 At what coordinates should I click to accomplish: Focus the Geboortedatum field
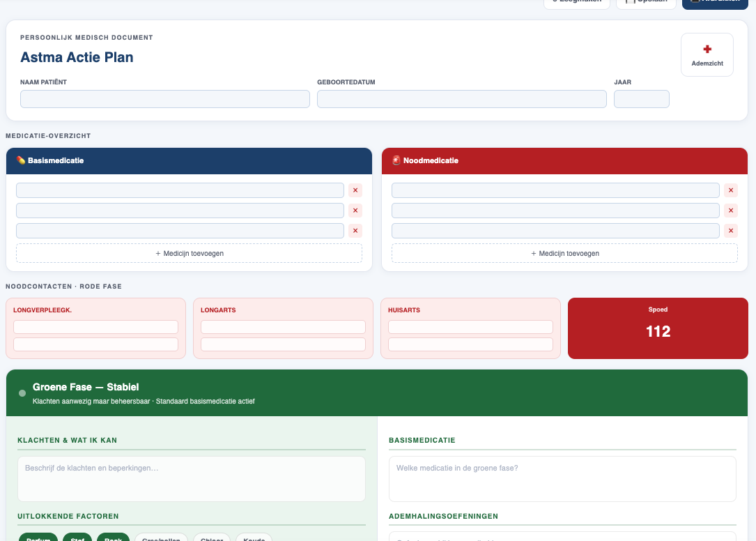[462, 99]
